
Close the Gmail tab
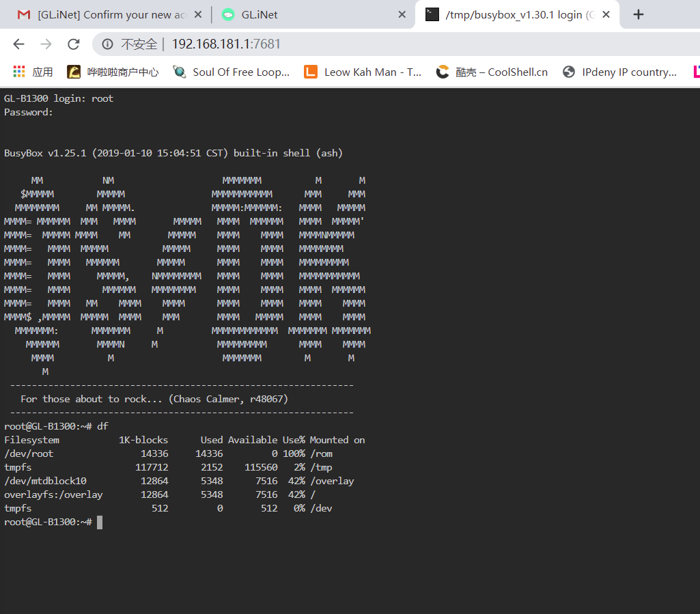pos(197,14)
